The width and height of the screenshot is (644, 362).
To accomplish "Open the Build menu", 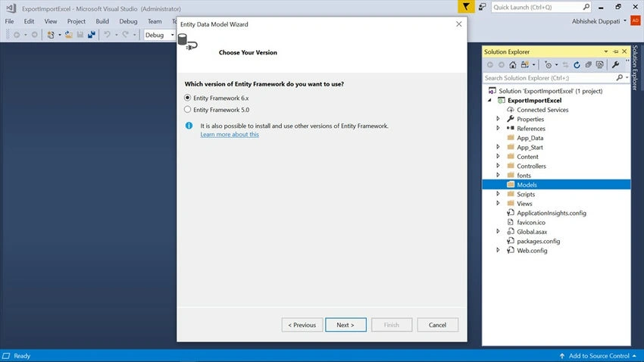I will pyautogui.click(x=102, y=21).
